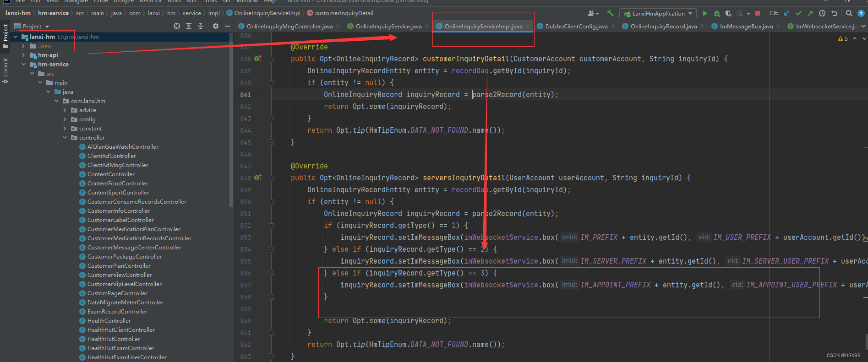Open the LanxiHmApplication run configuration dropdown
Viewport: 868px width, 362px height.
(x=658, y=13)
